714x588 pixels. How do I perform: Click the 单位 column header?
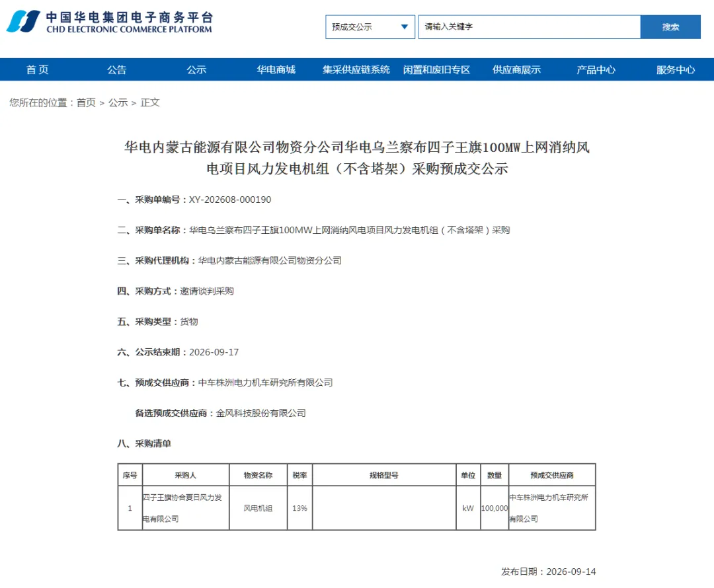pos(468,475)
